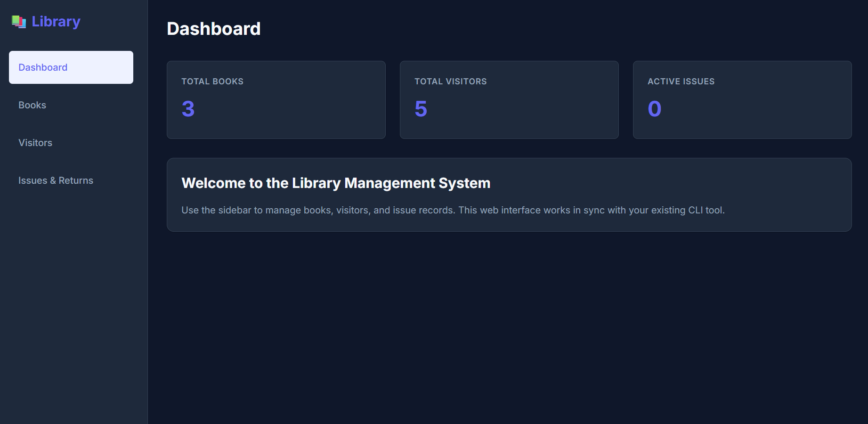Image resolution: width=868 pixels, height=424 pixels.
Task: Click the zero count on Active Issues
Action: coord(654,108)
